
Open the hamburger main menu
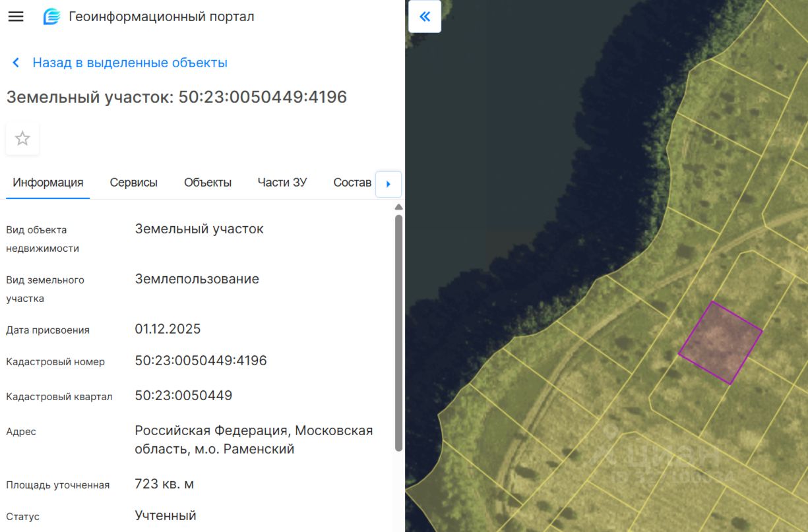[16, 17]
